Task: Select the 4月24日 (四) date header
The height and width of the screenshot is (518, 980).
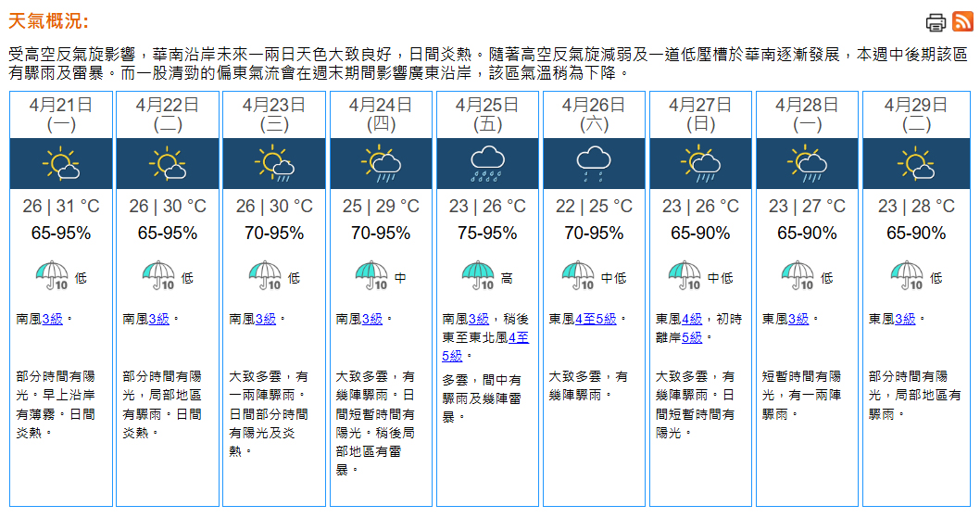Action: click(x=381, y=115)
